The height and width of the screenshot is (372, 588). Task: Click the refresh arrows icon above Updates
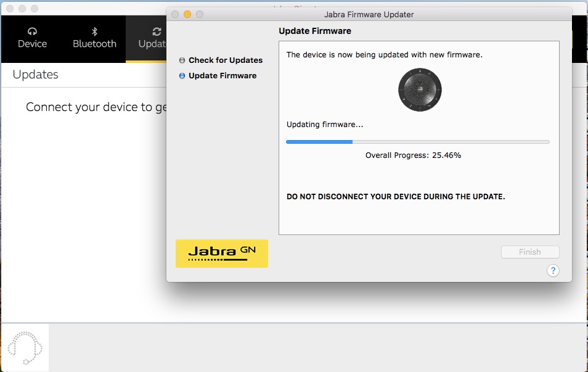click(157, 31)
